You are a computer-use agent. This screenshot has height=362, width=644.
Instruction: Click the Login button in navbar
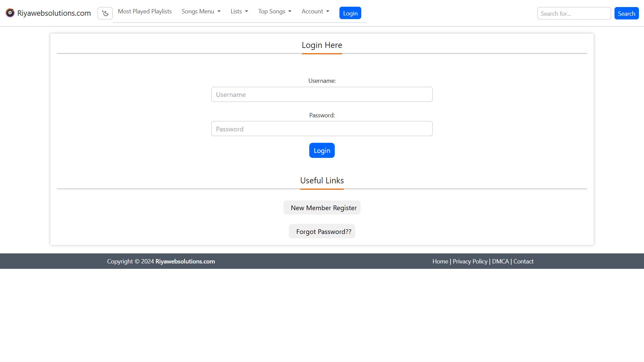350,13
